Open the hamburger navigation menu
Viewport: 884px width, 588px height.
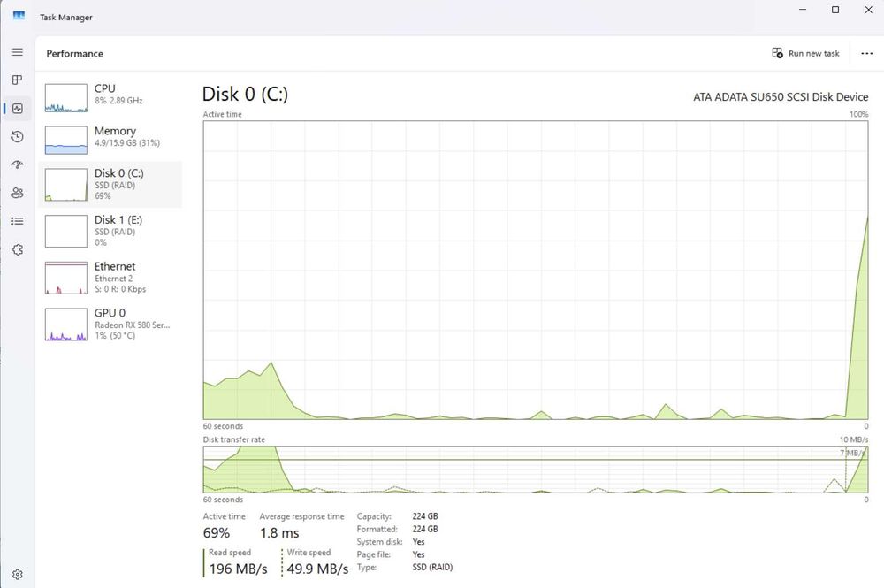(x=18, y=52)
